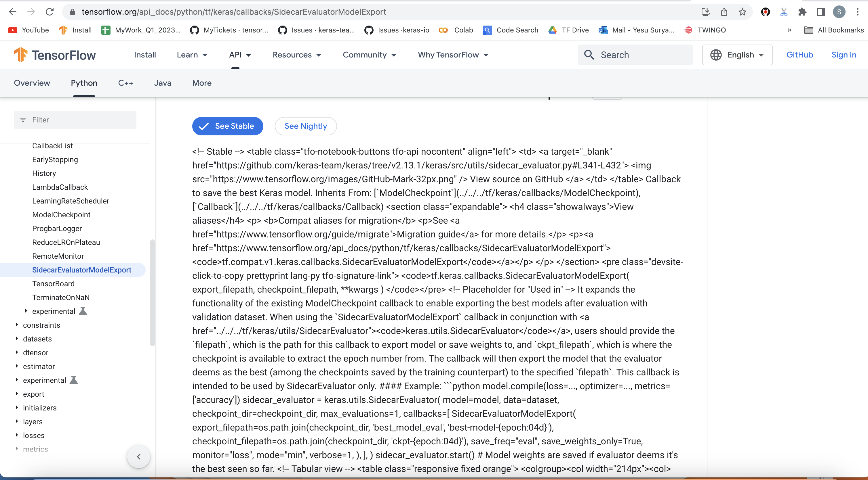Click inside the Filter input field
868x480 pixels.
75,120
